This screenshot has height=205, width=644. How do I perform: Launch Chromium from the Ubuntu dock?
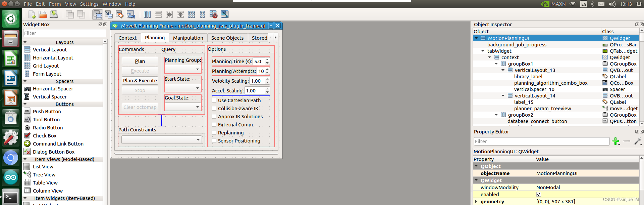[11, 158]
